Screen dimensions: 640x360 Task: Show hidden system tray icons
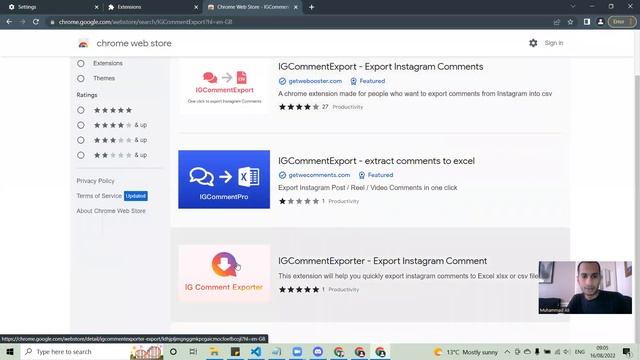click(x=507, y=352)
